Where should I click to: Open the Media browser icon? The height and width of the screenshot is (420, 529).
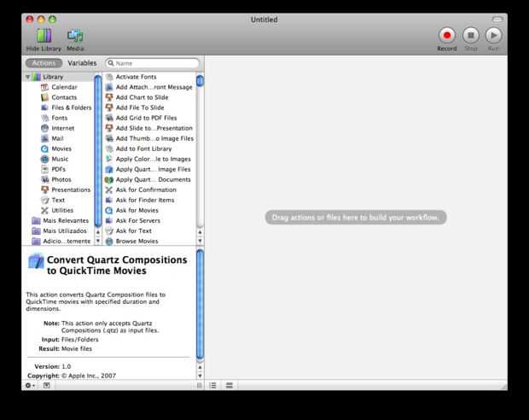click(x=75, y=36)
